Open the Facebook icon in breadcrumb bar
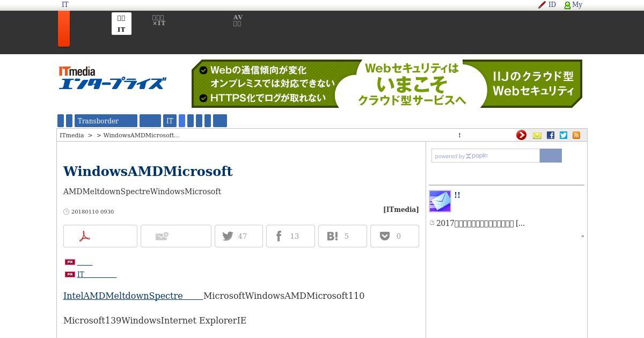The height and width of the screenshot is (338, 644). coord(551,135)
